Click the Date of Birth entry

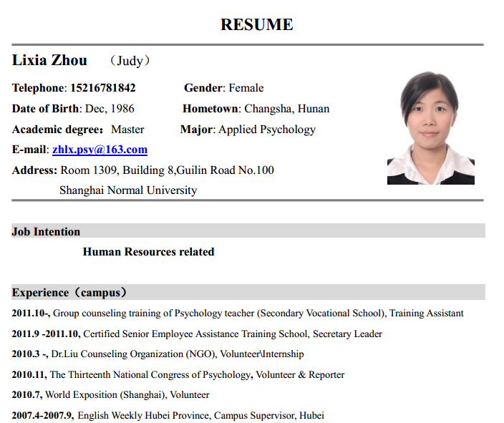click(73, 109)
